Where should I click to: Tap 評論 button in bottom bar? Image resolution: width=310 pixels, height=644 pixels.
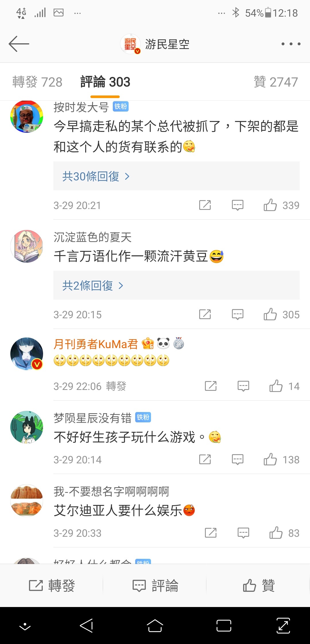155,585
